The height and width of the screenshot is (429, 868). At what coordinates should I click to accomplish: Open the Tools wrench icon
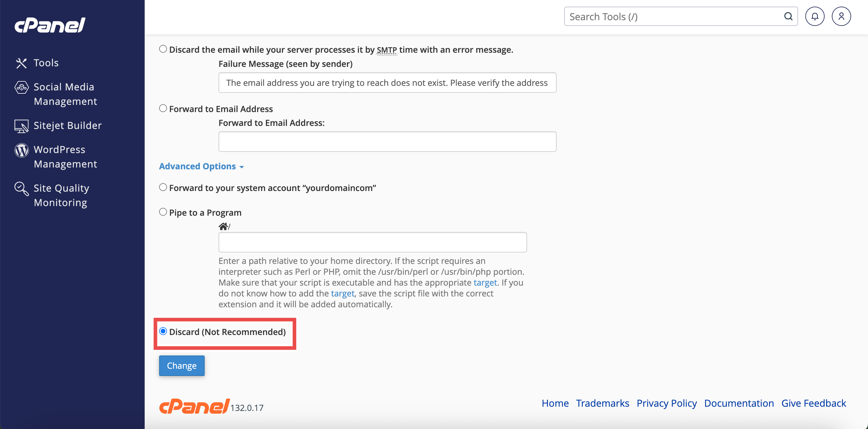point(21,63)
